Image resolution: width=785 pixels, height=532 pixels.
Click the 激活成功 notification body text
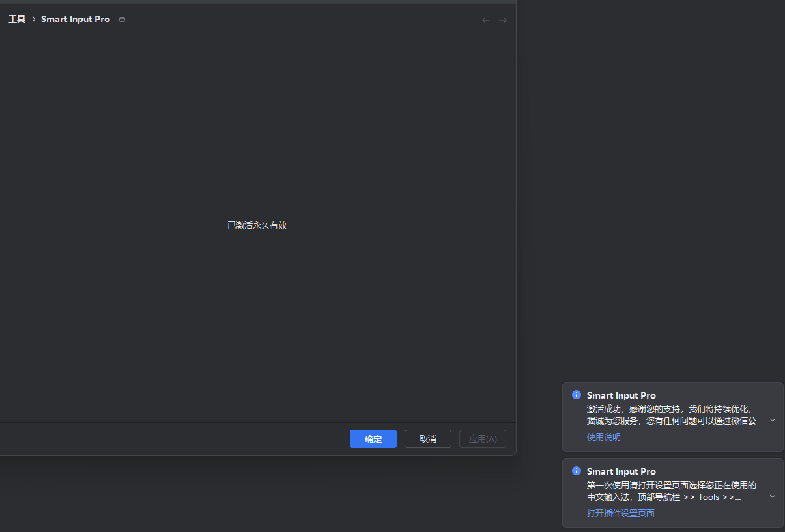click(672, 415)
